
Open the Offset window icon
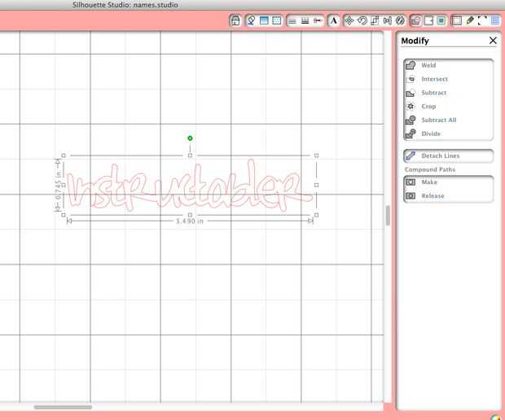[428, 21]
